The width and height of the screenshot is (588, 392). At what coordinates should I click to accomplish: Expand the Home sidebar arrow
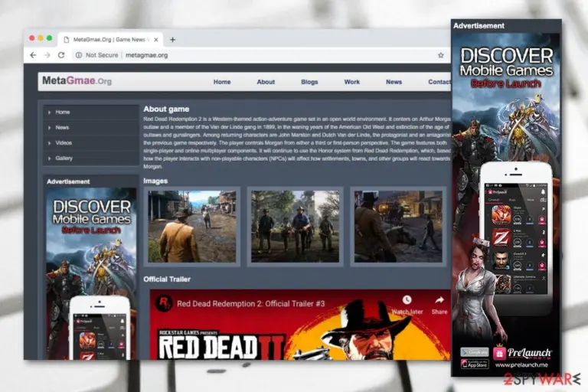(50, 112)
